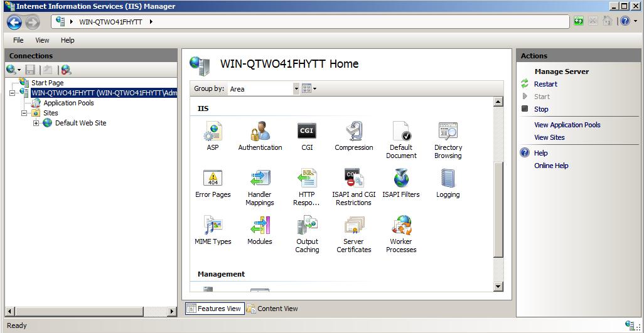Click Stop in Manage Server actions
The width and height of the screenshot is (644, 333).
click(541, 109)
